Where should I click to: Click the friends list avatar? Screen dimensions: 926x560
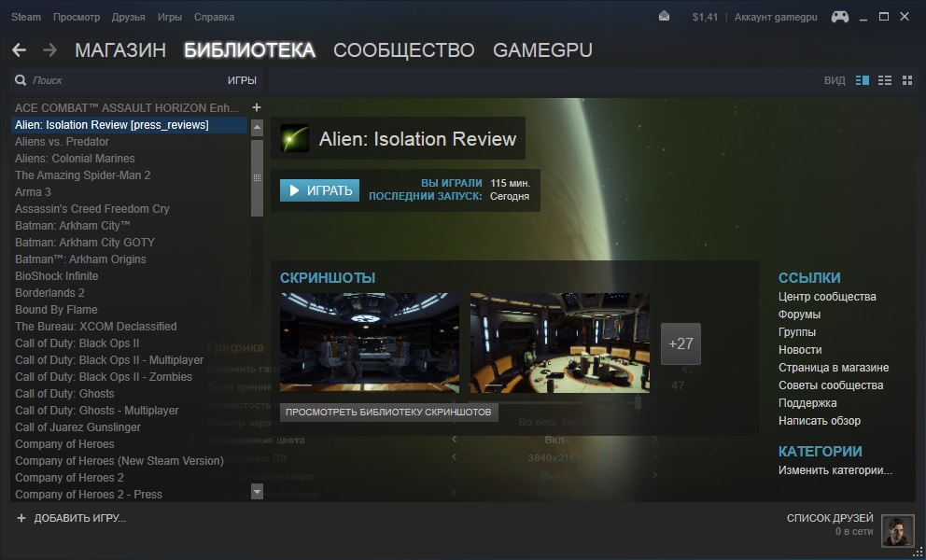(x=897, y=530)
